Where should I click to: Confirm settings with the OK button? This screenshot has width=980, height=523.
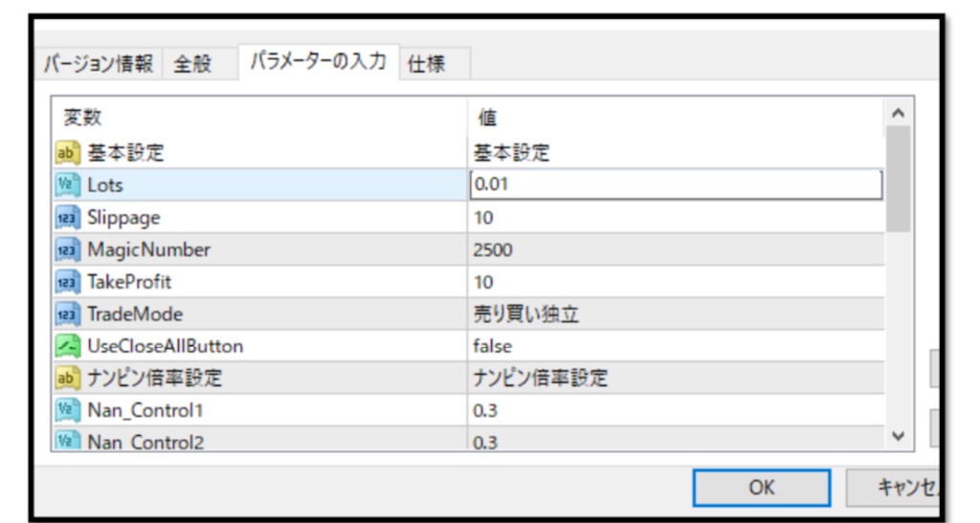pyautogui.click(x=761, y=488)
